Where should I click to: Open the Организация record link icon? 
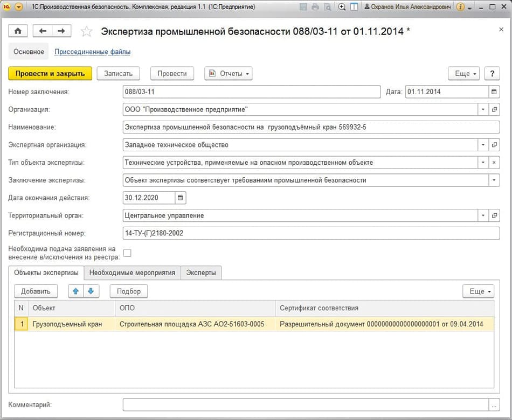tap(494, 109)
